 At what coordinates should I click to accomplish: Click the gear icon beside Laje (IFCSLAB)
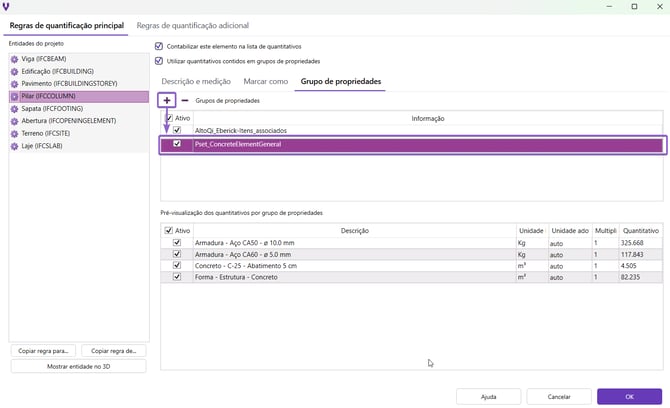tap(14, 146)
